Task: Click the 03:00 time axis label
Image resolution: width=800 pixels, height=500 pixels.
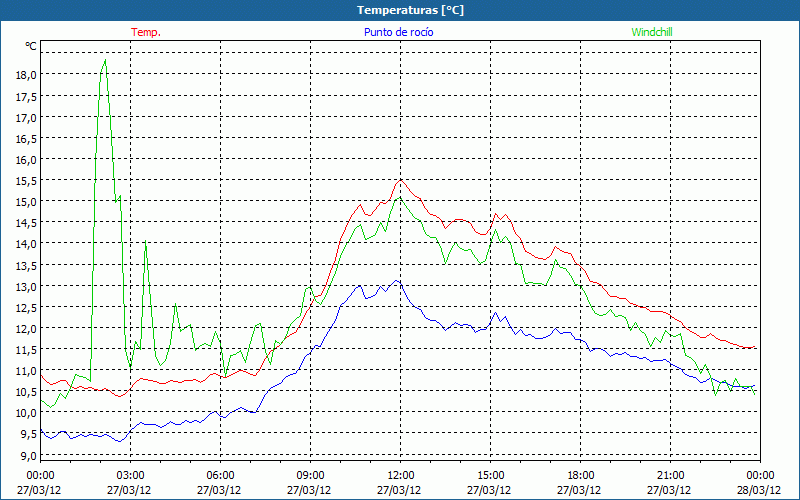Action: [x=130, y=476]
